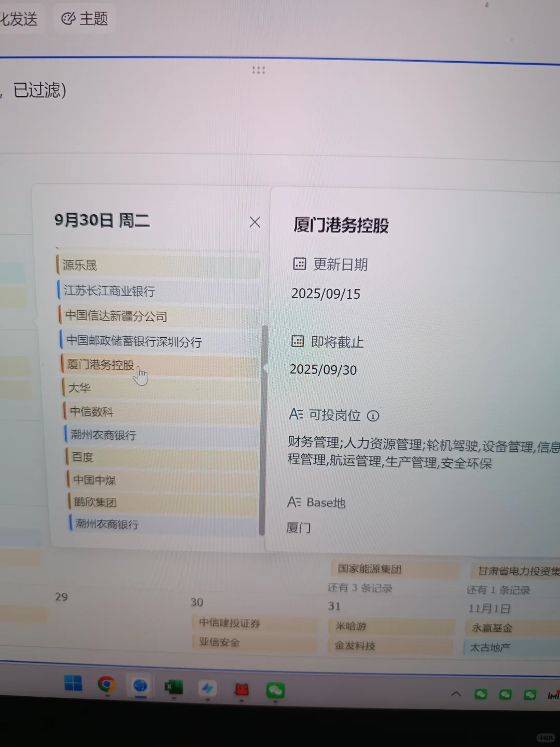
Task: Close the 9月30日 周二 popup
Action: coord(255,222)
